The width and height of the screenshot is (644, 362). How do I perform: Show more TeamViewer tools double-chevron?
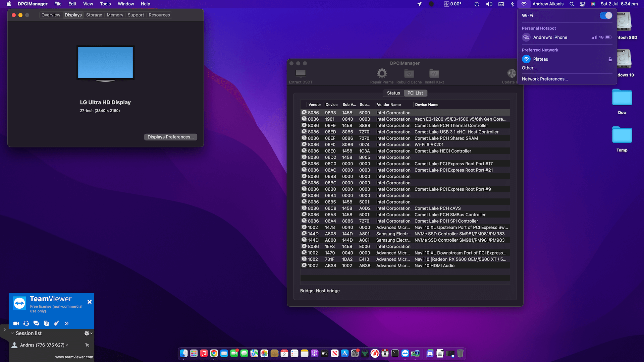coord(66,323)
